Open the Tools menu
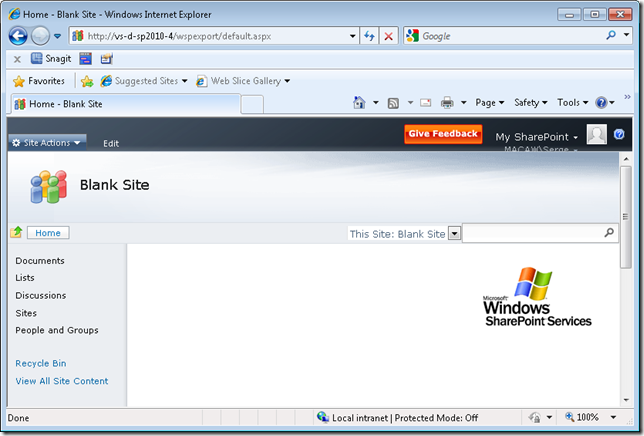This screenshot has height=436, width=644. pyautogui.click(x=573, y=103)
